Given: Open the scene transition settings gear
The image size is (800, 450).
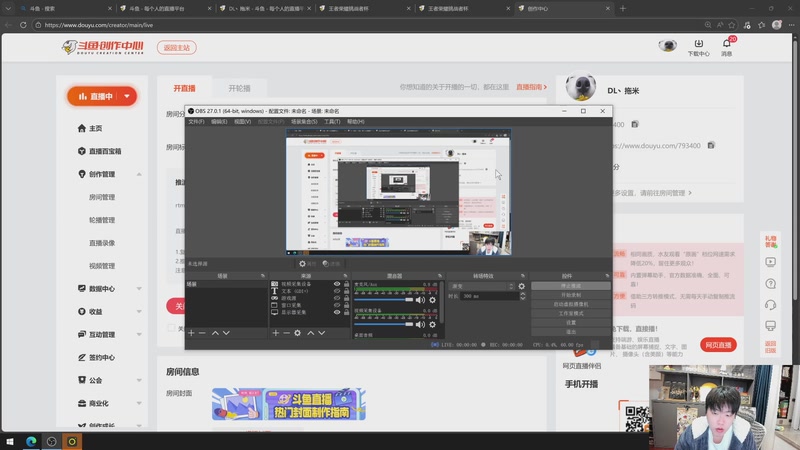Looking at the screenshot, I should click(521, 286).
